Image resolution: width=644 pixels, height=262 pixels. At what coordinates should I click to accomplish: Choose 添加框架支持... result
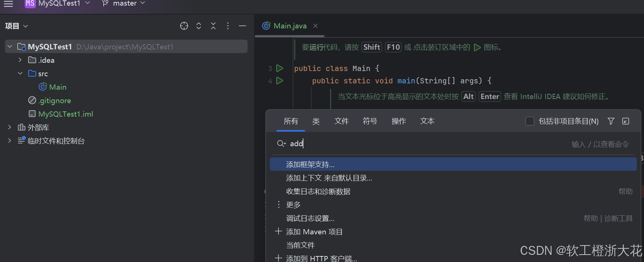453,164
